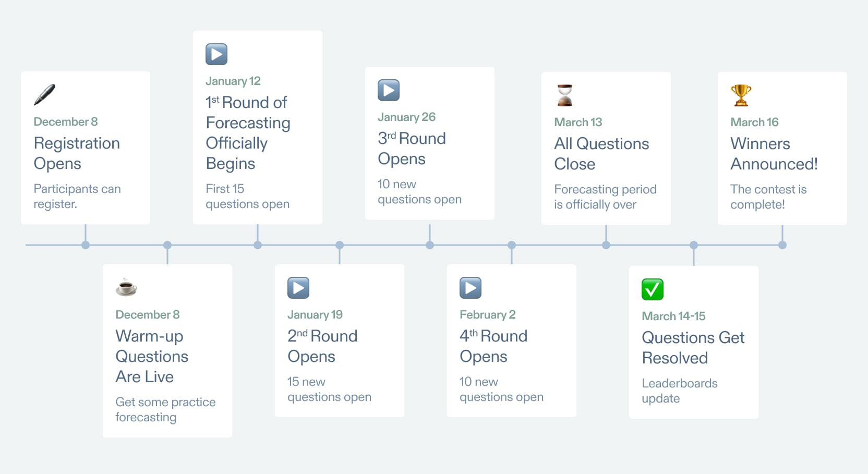Click the timeline dot above Questions Get Resolved
The image size is (868, 474).
click(x=694, y=245)
